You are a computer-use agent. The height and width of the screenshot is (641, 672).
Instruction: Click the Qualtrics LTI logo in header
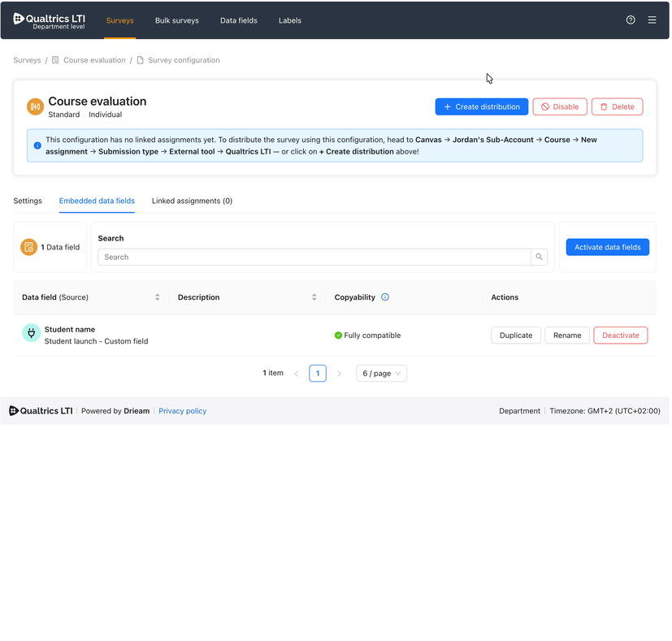49,20
